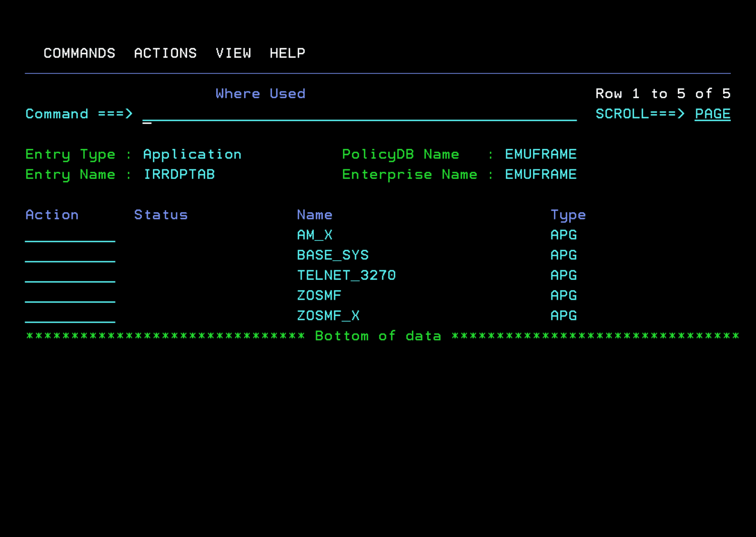The width and height of the screenshot is (756, 537).
Task: Select the APG type next to ZOSMF
Action: point(563,295)
